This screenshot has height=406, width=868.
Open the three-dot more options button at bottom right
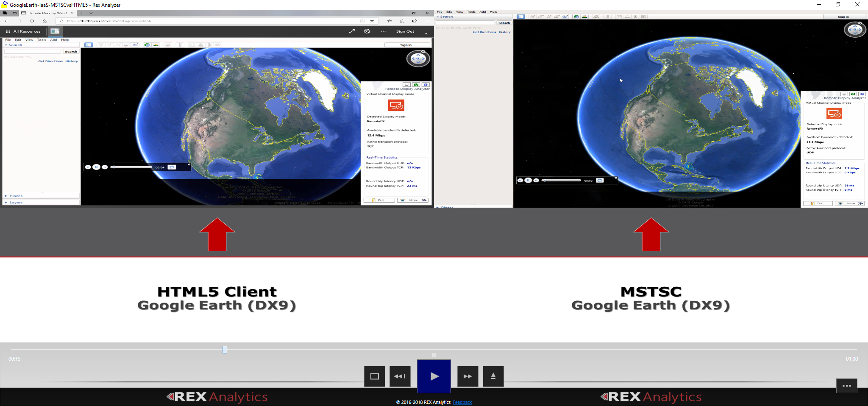[x=846, y=386]
